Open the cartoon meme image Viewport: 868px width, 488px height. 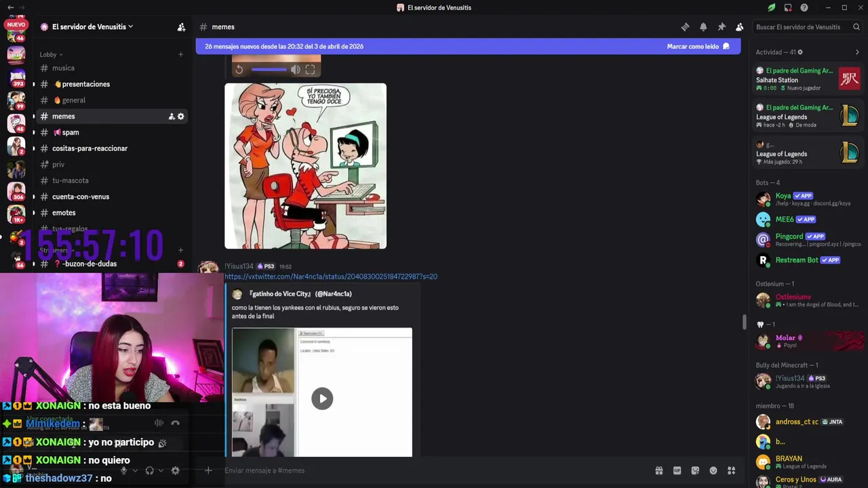pos(305,166)
